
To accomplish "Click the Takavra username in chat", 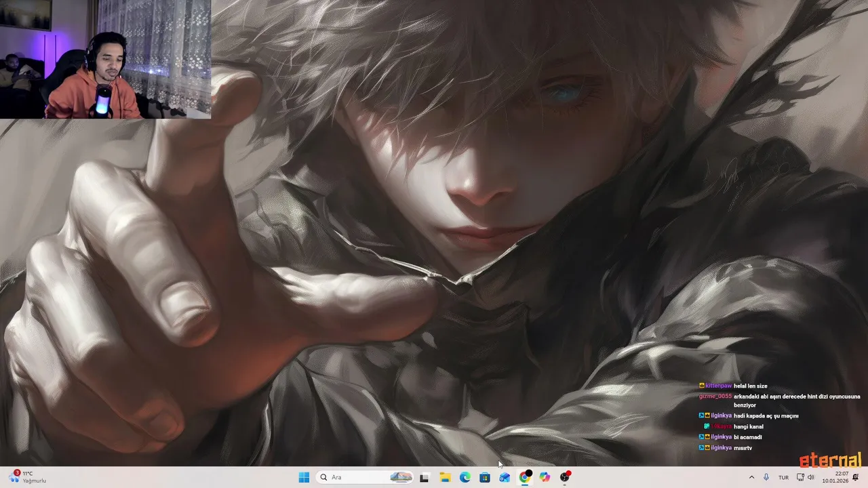I will point(721,426).
